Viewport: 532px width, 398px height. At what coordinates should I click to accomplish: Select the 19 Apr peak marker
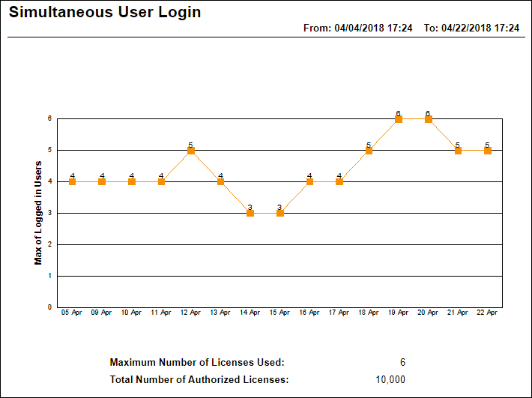(399, 118)
